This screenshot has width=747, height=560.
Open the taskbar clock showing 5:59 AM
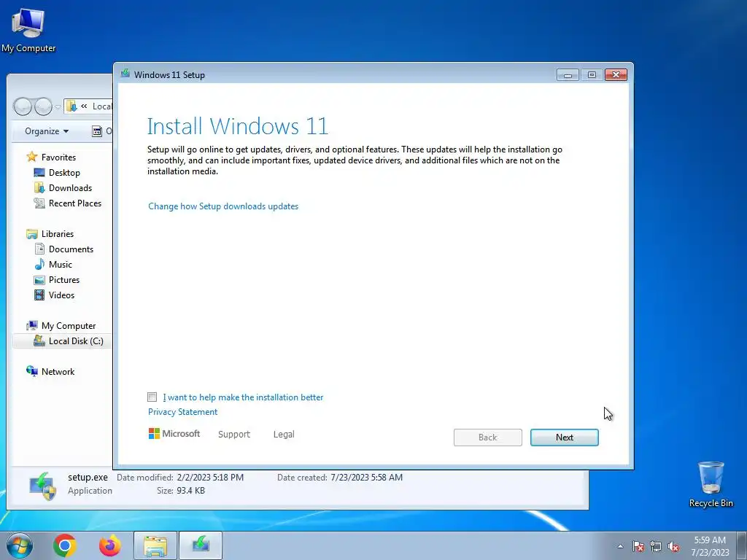pos(710,545)
